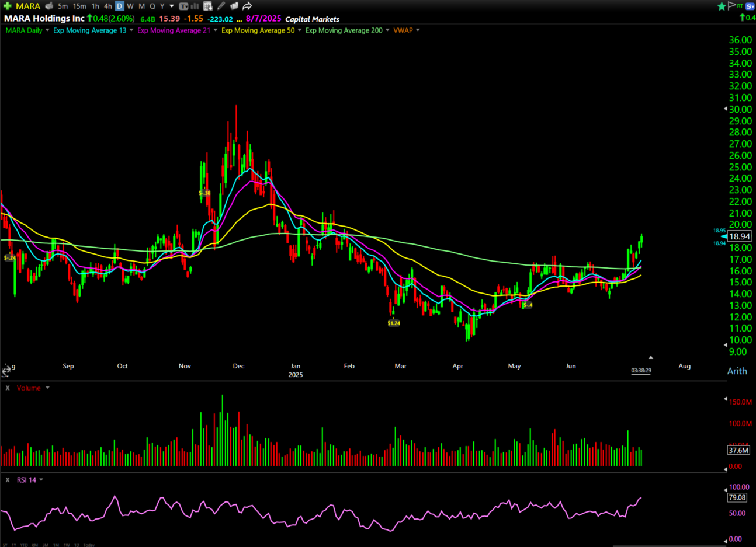Click the 03:38:29 countdown timer
Viewport: 756px width, 547px height.
point(641,370)
